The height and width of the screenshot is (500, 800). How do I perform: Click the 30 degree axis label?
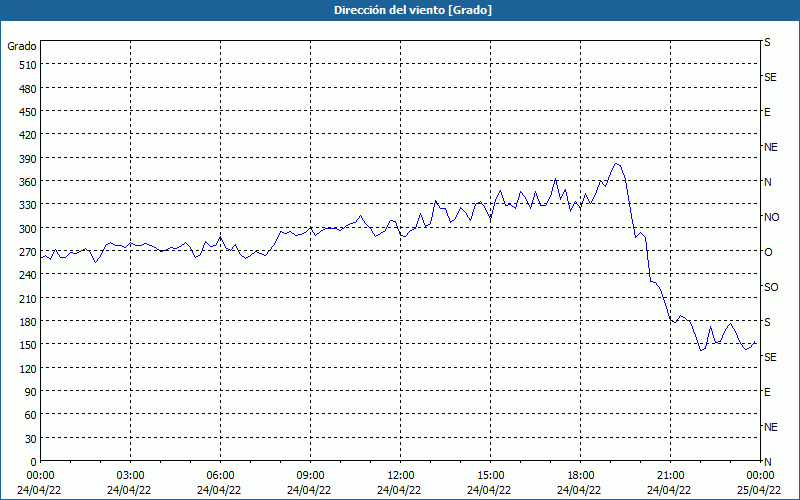pyautogui.click(x=31, y=439)
